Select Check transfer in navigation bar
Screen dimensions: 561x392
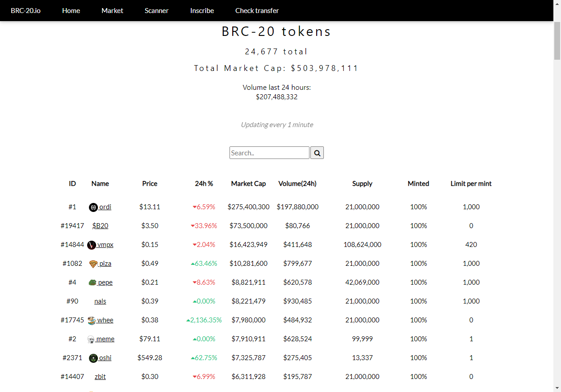257,10
